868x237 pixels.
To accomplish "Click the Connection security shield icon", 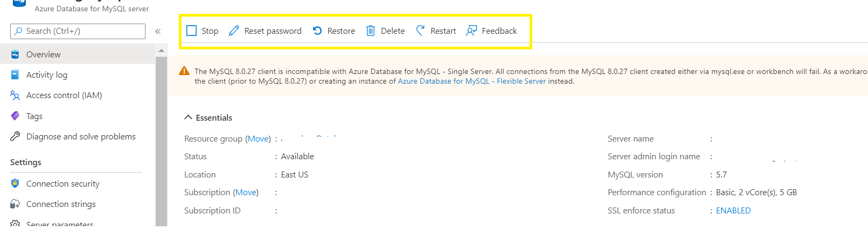I will point(15,183).
